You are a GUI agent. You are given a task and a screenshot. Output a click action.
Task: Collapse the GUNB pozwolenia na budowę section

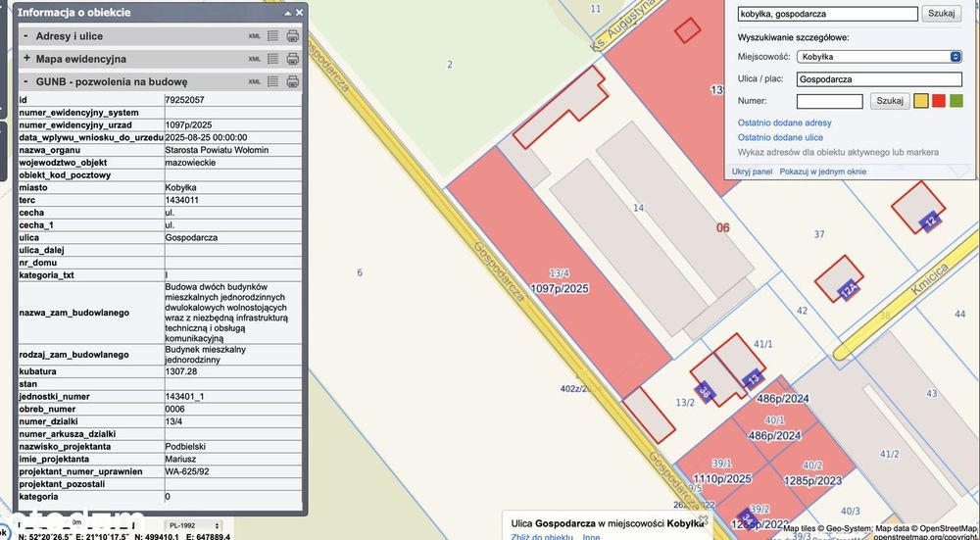coord(26,81)
